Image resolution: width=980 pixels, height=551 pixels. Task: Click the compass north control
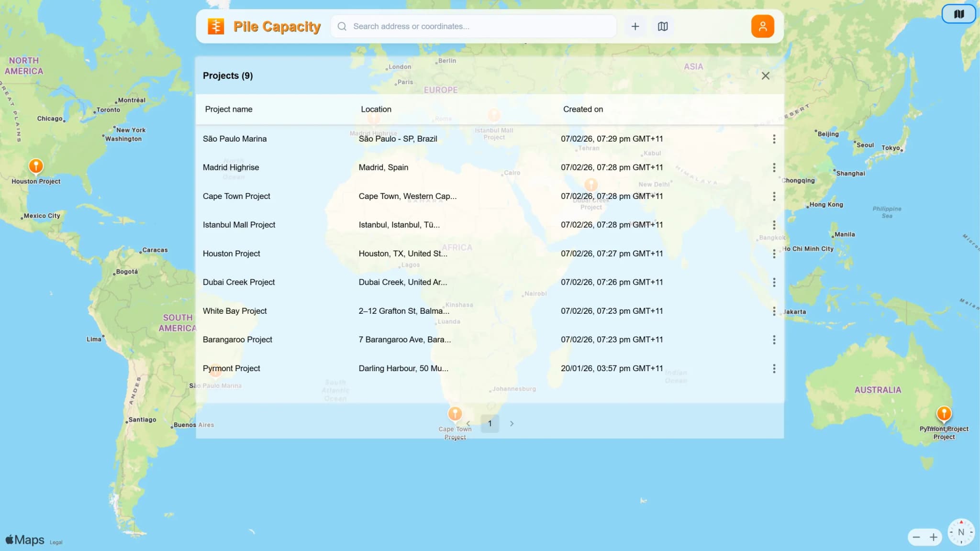(961, 532)
